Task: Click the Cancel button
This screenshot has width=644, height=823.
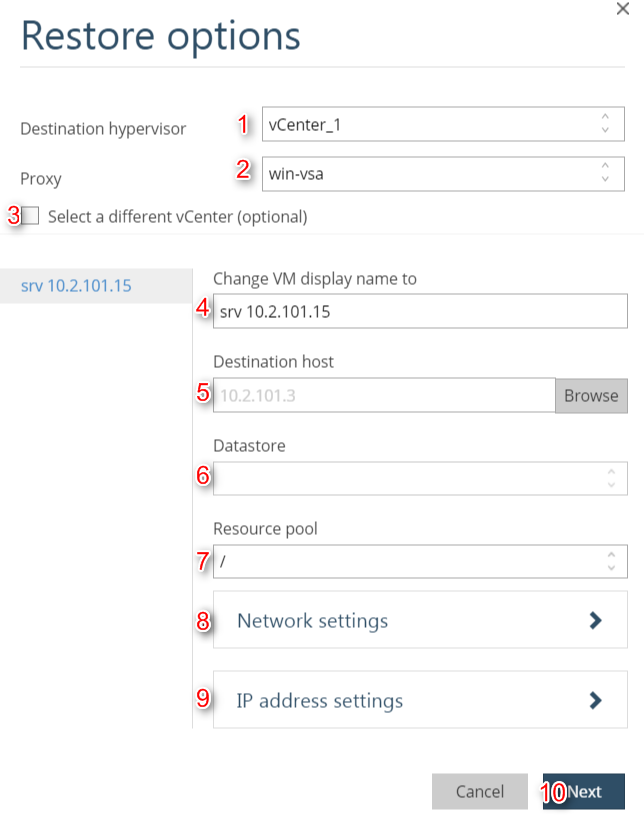Action: [x=480, y=791]
